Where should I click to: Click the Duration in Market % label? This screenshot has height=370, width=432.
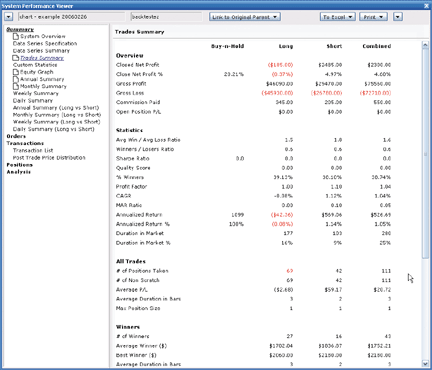[143, 243]
